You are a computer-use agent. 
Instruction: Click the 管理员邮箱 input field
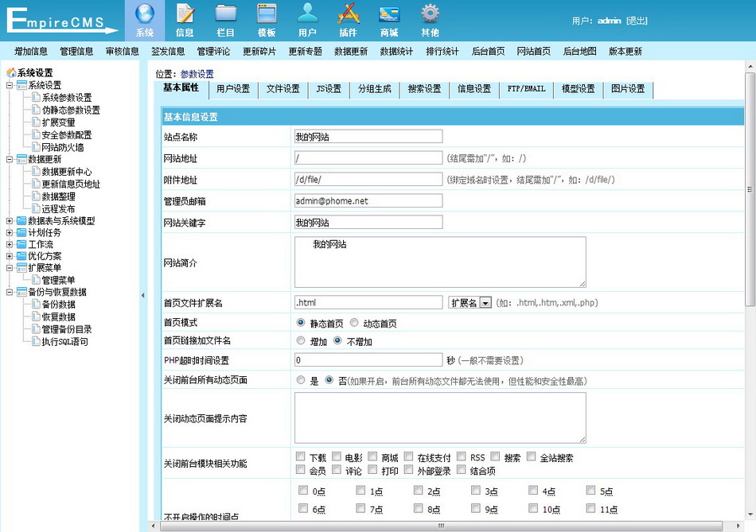point(368,201)
